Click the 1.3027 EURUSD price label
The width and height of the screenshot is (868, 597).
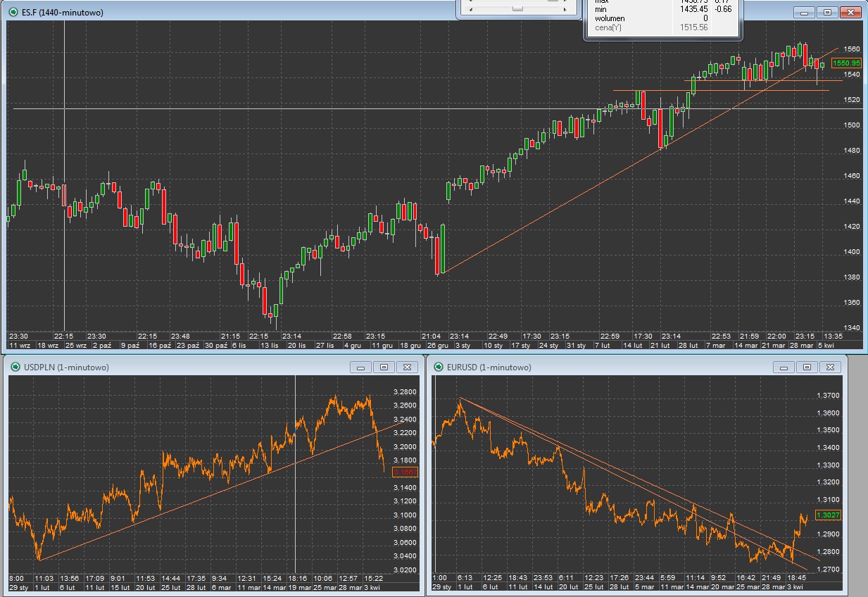point(828,515)
